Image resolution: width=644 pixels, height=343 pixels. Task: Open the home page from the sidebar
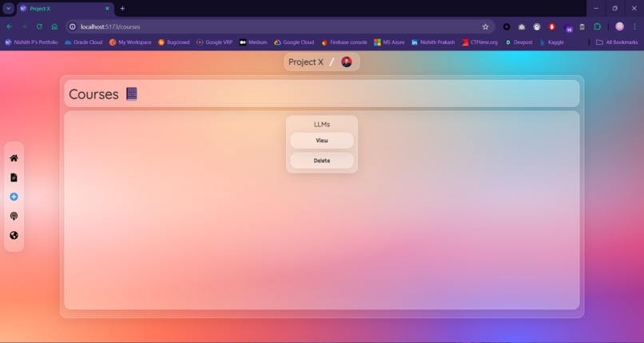(14, 158)
